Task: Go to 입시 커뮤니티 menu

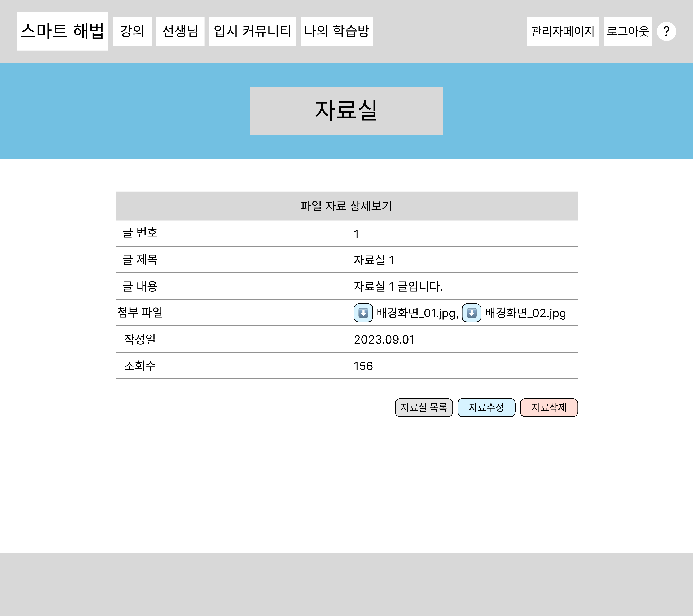Action: tap(252, 31)
